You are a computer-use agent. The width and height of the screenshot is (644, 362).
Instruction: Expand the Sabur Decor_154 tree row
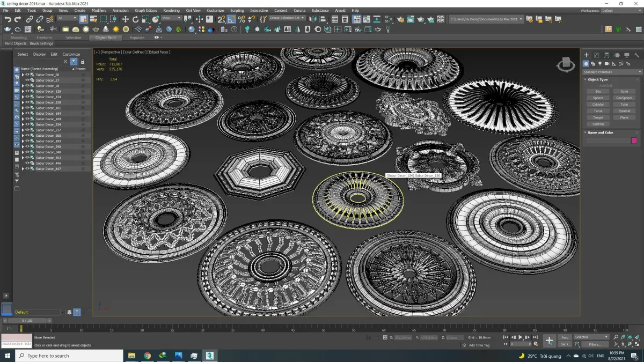[23, 97]
